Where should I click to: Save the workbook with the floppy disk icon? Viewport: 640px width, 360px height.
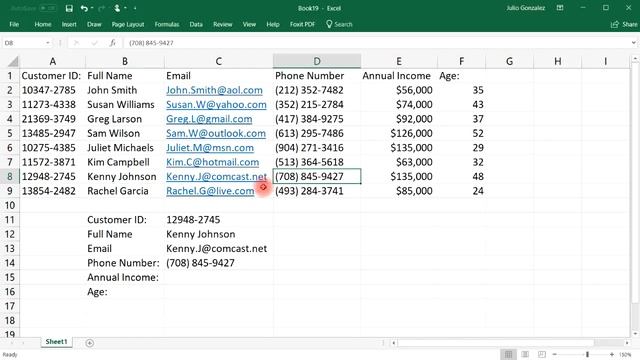tap(69, 8)
